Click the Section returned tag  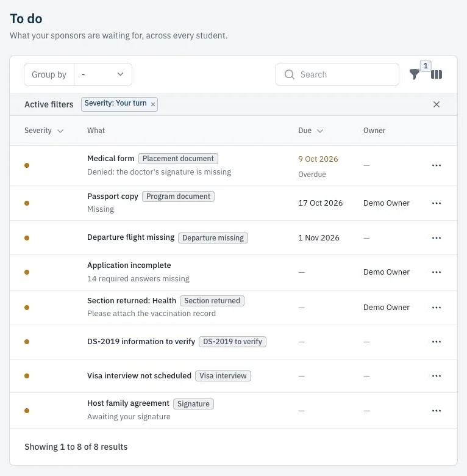click(212, 300)
